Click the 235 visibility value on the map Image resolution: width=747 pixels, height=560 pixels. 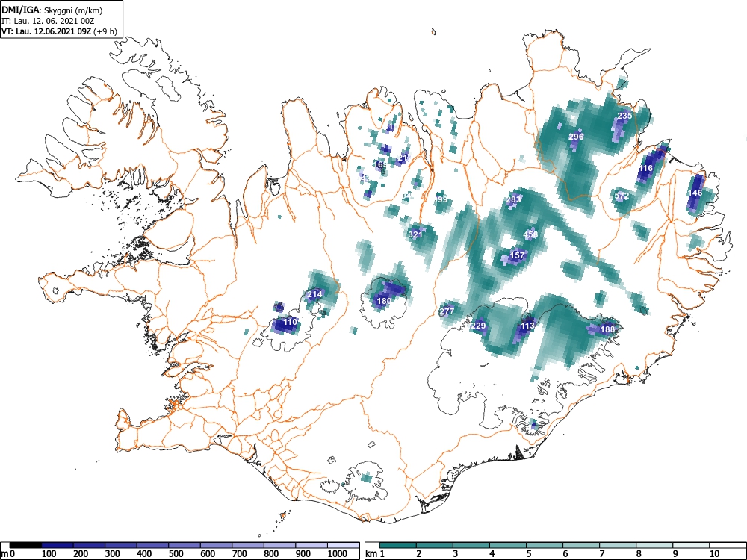click(624, 116)
